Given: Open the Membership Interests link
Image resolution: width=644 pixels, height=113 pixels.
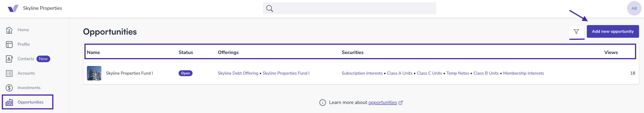Looking at the screenshot, I should pos(523,73).
